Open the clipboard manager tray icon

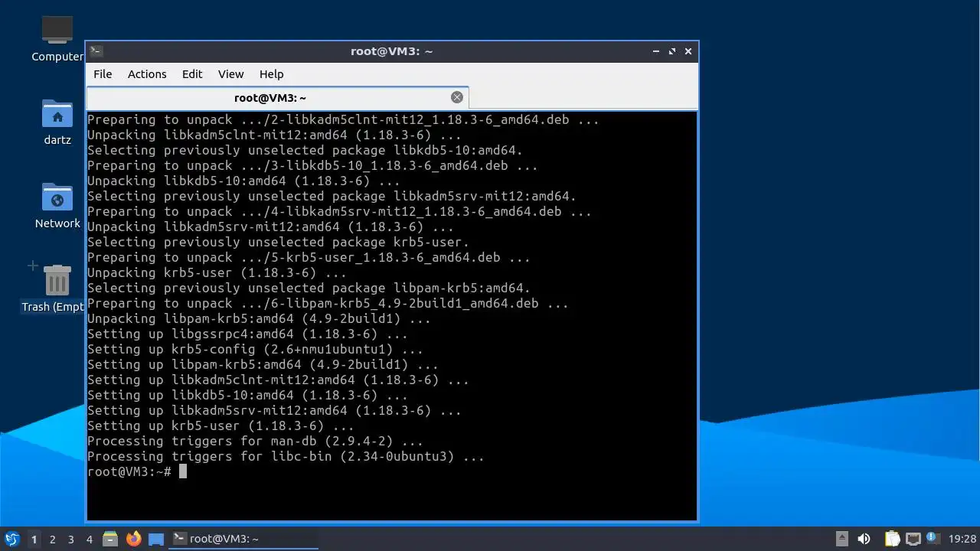click(892, 540)
